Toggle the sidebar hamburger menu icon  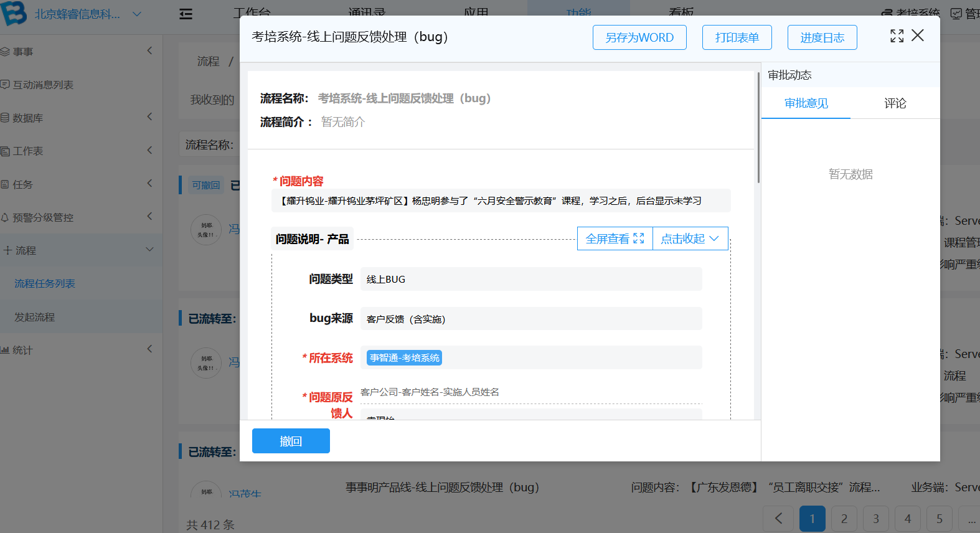186,14
